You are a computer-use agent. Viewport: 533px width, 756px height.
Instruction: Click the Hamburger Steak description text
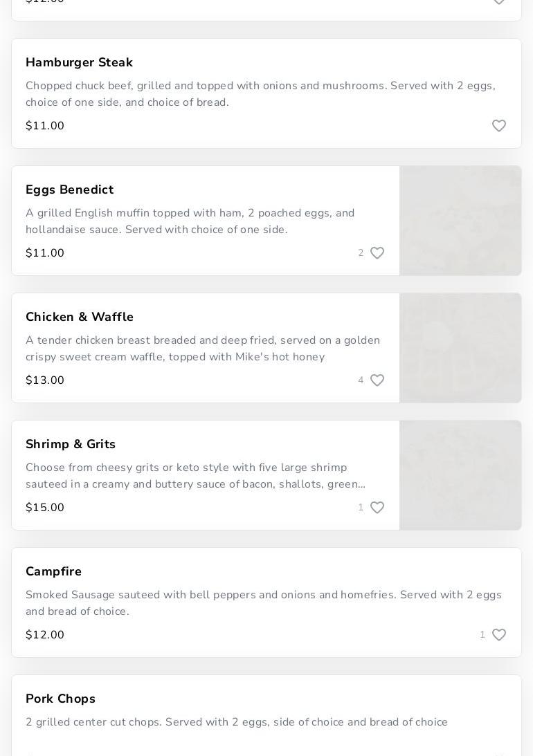(x=260, y=94)
